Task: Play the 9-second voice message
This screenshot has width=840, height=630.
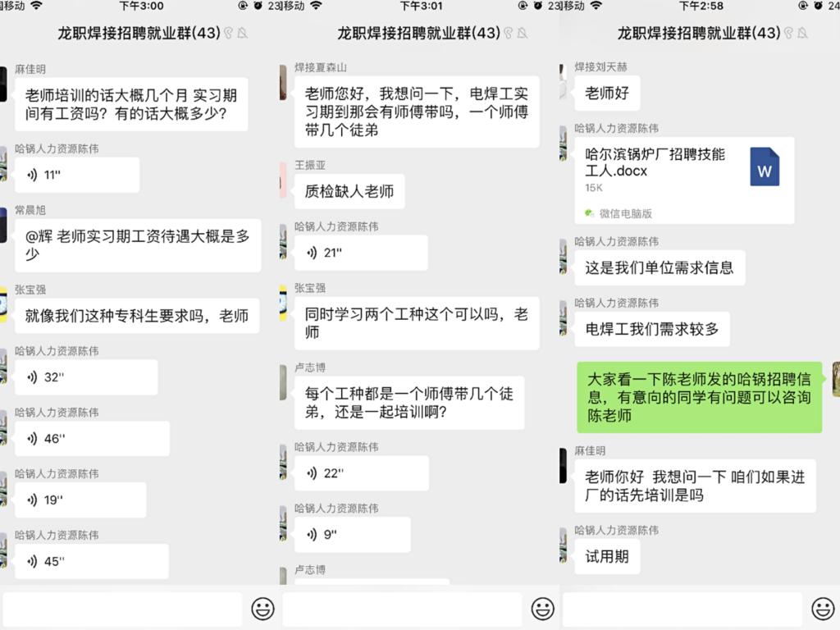Action: point(351,535)
